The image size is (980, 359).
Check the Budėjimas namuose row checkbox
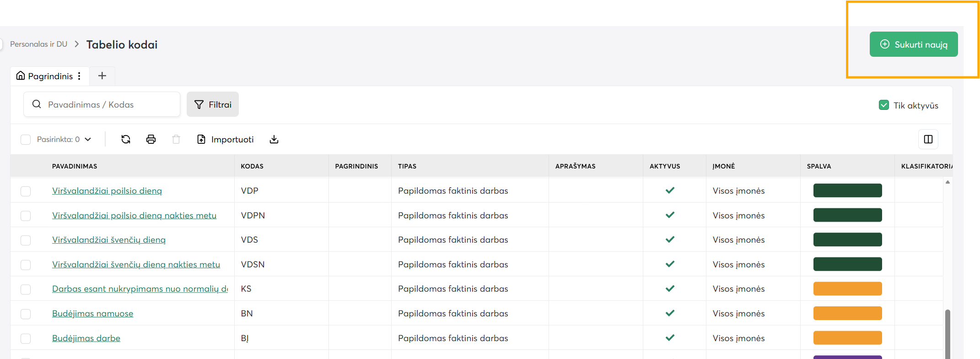[26, 314]
